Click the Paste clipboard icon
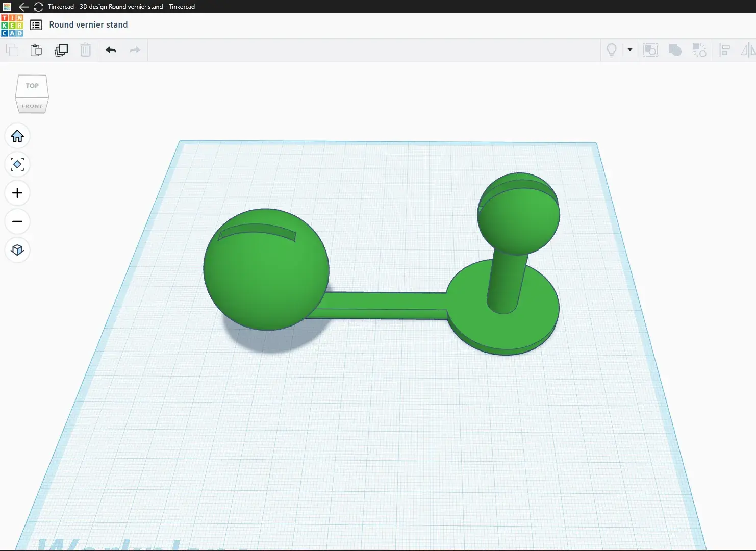The width and height of the screenshot is (756, 551). click(36, 50)
